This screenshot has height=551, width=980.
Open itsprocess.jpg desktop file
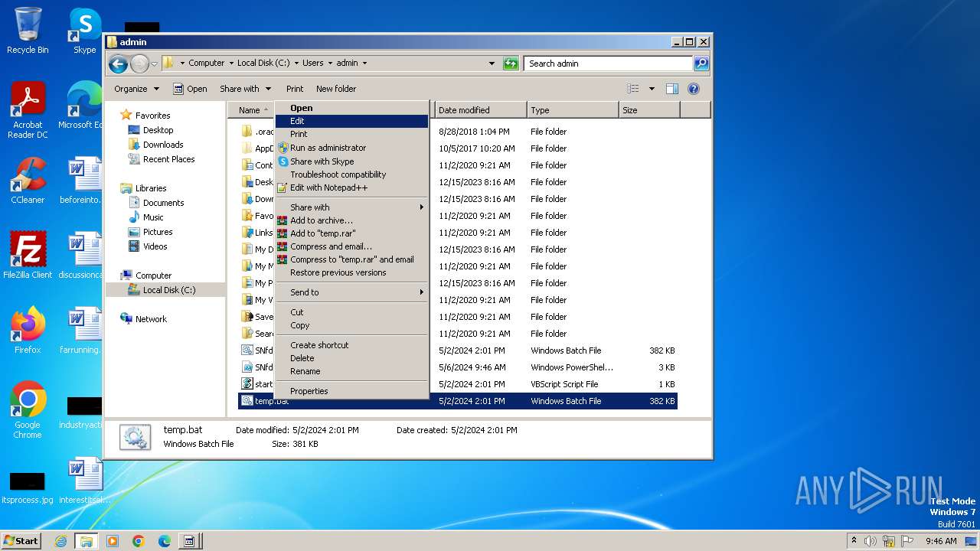[28, 487]
